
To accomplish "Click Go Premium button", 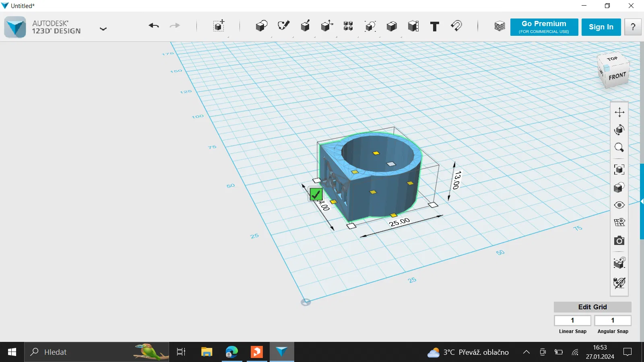I will tap(544, 27).
